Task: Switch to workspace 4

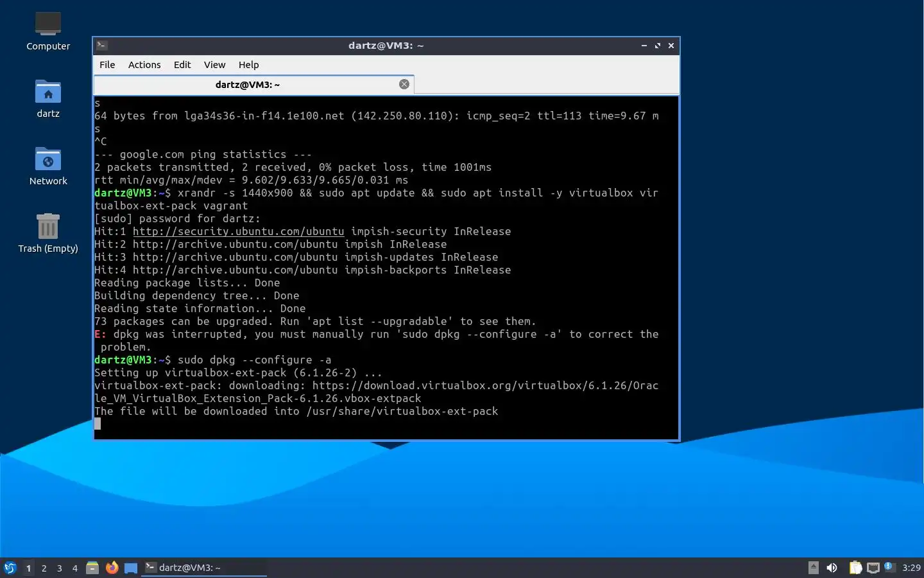Action: tap(74, 568)
